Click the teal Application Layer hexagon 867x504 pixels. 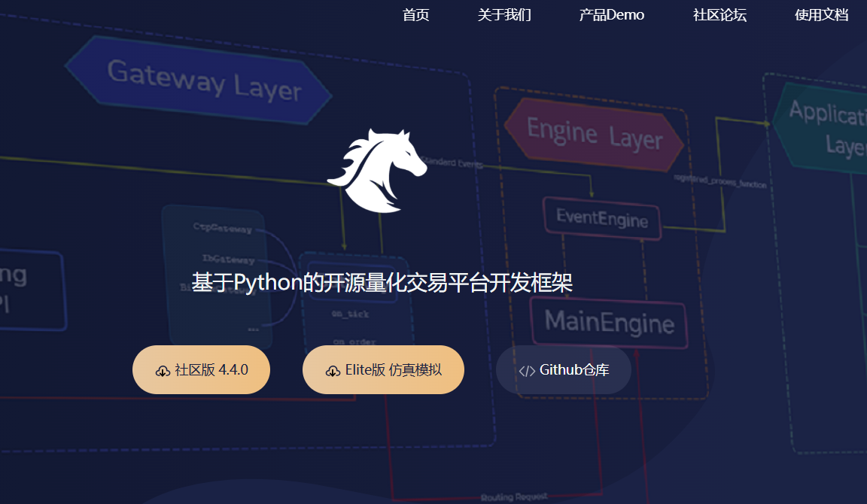coord(821,128)
